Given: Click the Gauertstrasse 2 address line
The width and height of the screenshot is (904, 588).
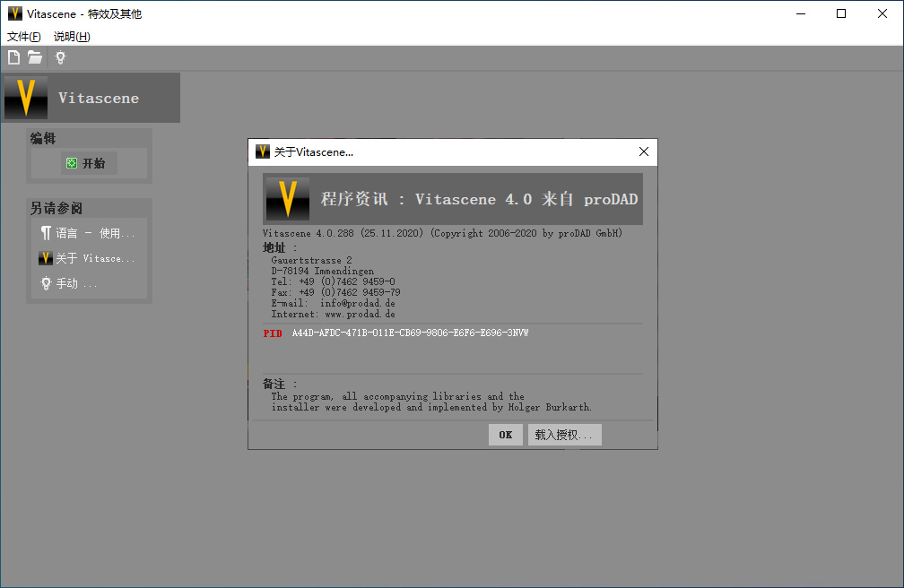Looking at the screenshot, I should coord(311,261).
